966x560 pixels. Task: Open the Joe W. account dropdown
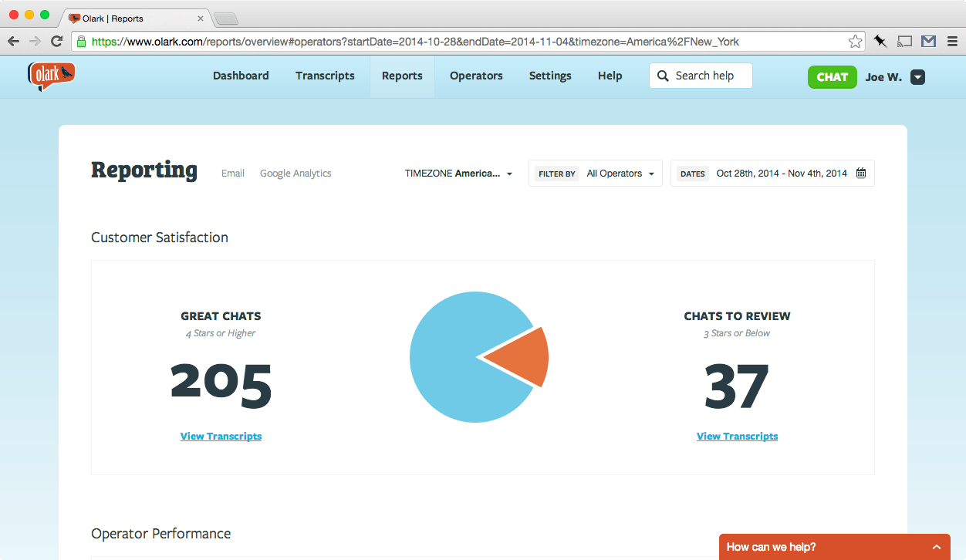click(917, 77)
